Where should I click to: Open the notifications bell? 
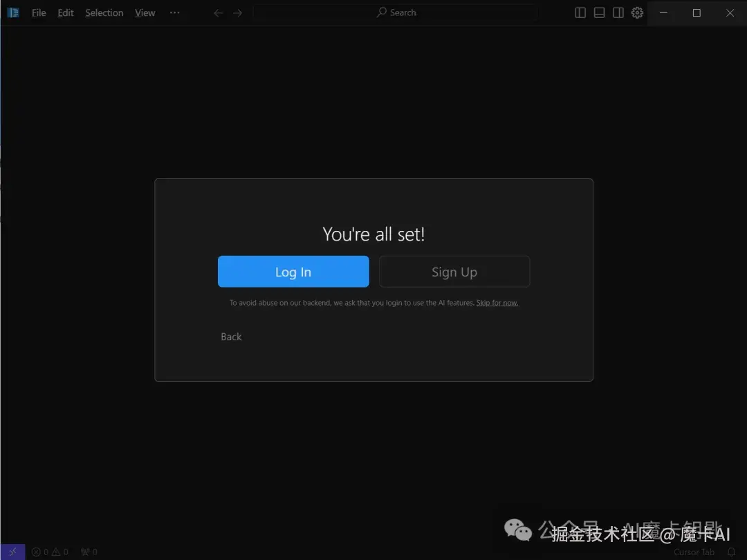click(732, 552)
